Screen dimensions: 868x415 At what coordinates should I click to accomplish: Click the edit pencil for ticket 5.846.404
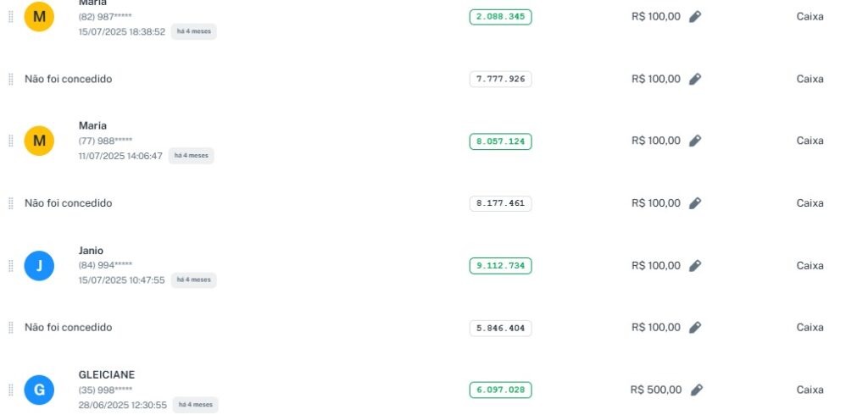click(x=695, y=328)
